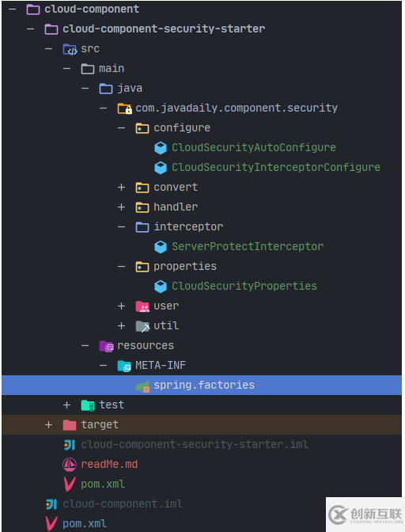This screenshot has height=532, width=405.
Task: Click the CloudSecurityAutoConfigure class icon
Action: (161, 148)
